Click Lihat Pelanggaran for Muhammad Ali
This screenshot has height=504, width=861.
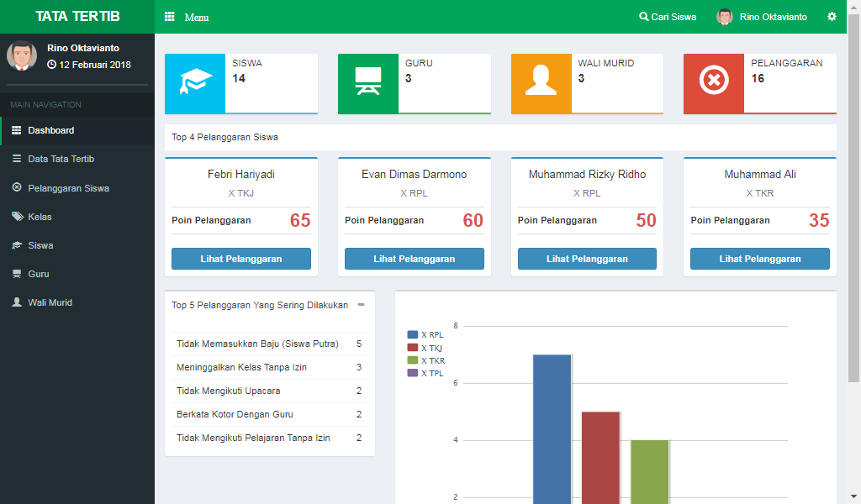click(760, 259)
